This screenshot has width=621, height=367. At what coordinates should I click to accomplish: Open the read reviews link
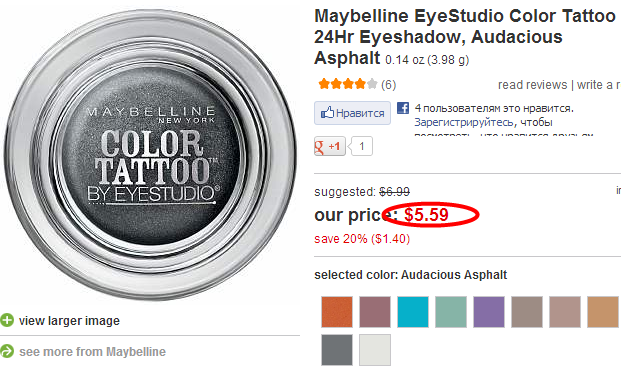coord(532,85)
